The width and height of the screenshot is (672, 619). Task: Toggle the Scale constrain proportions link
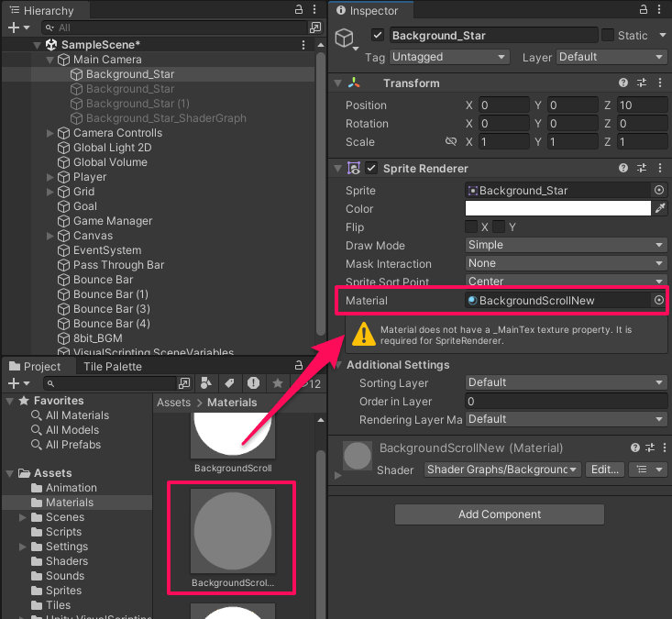coord(451,141)
